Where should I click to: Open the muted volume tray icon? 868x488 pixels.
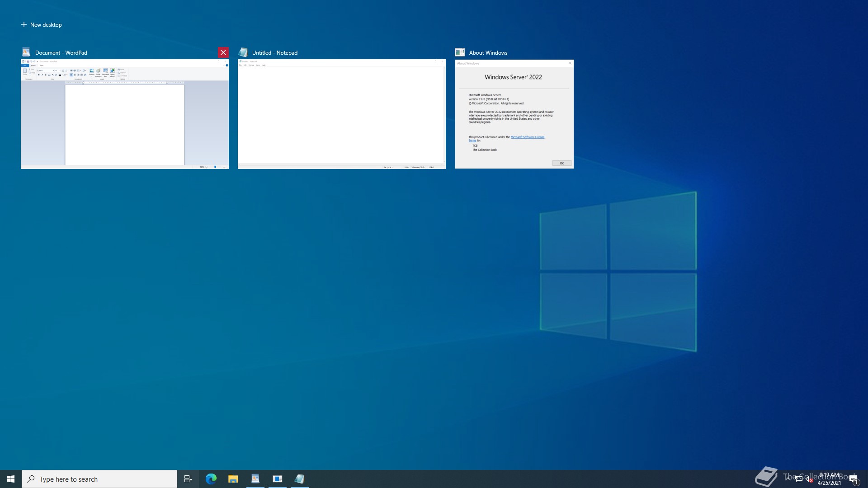pyautogui.click(x=809, y=479)
